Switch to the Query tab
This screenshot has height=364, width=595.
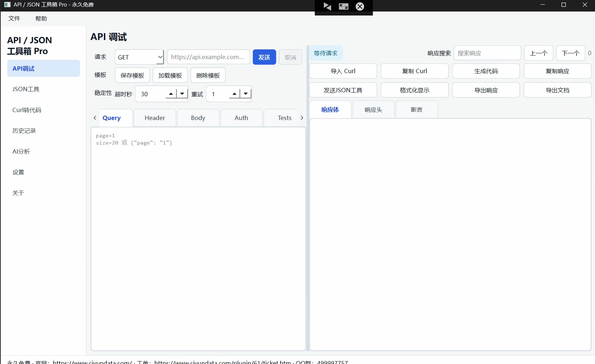pyautogui.click(x=116, y=118)
